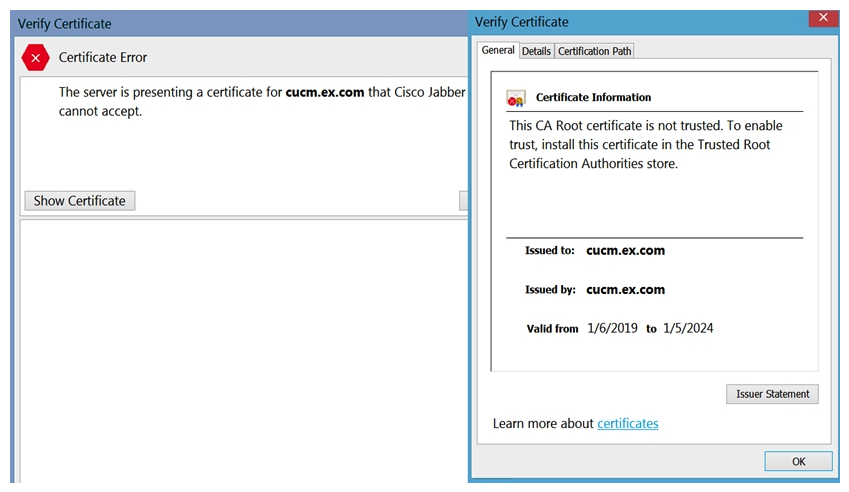849x492 pixels.
Task: Click the valid from date 1/6/2019
Action: coord(612,328)
